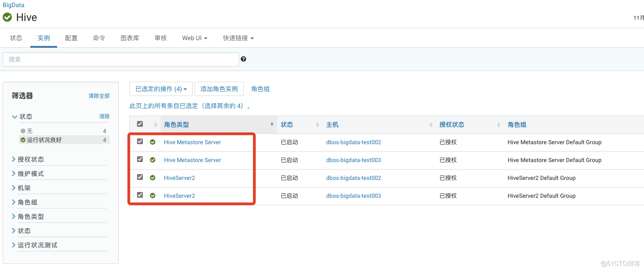
Task: Click 选择其余的 4 selection link
Action: click(x=222, y=106)
